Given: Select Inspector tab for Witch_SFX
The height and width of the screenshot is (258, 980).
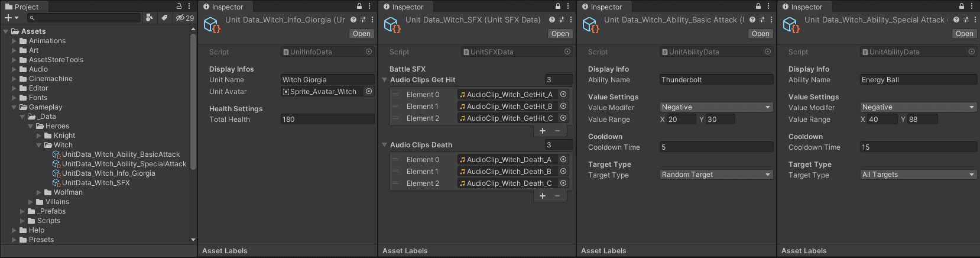Looking at the screenshot, I should [403, 7].
